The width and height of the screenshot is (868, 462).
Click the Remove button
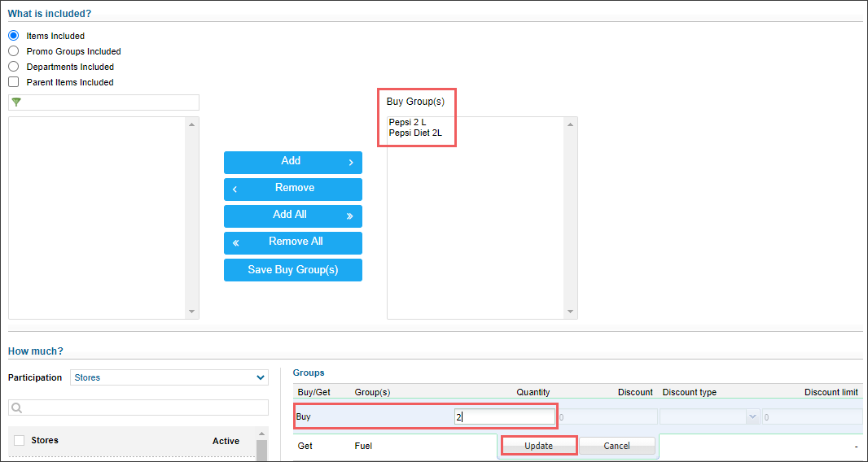tap(293, 190)
